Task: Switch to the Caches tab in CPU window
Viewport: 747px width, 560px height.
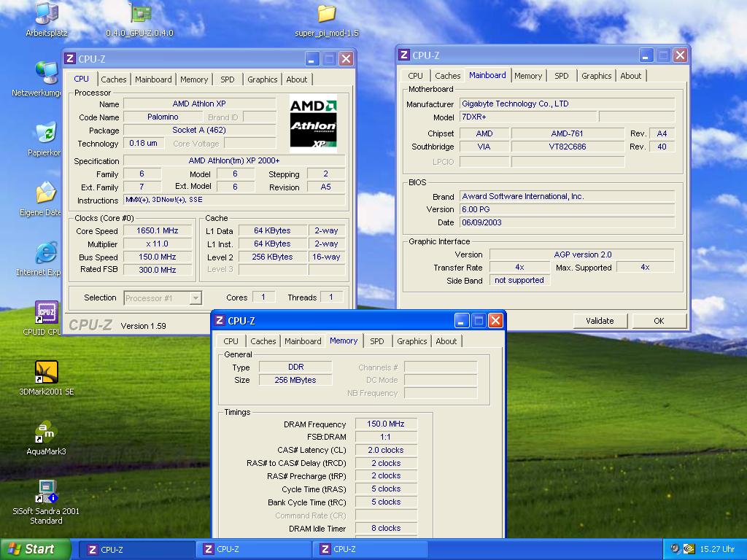Action: coord(113,79)
